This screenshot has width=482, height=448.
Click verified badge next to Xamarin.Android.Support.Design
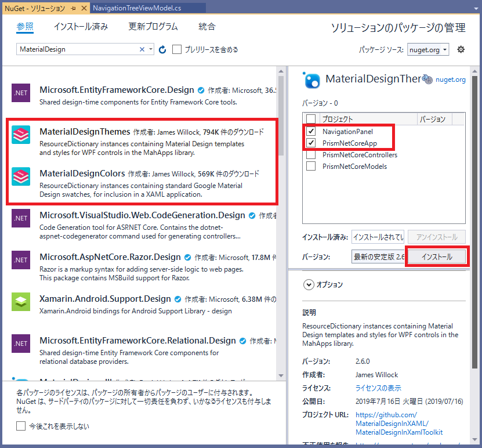[177, 299]
